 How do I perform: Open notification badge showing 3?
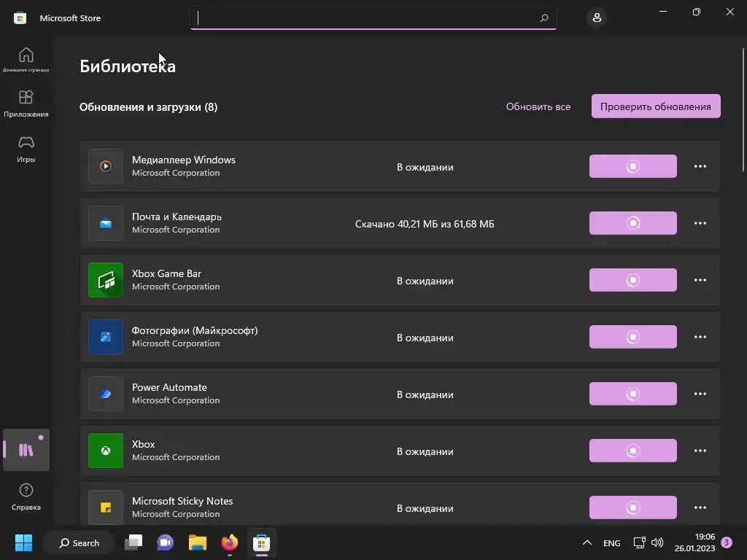727,542
